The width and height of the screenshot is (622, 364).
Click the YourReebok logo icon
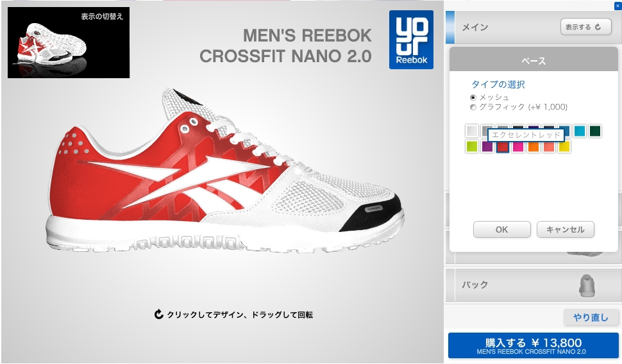coord(411,40)
